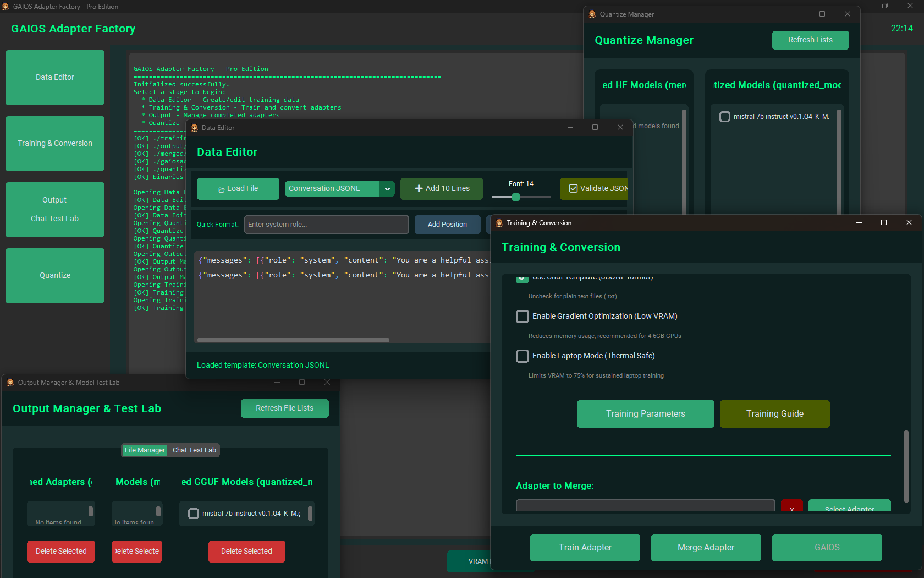Screen dimensions: 924x578
Task: Click Training & Conversion window title icon
Action: [499, 223]
